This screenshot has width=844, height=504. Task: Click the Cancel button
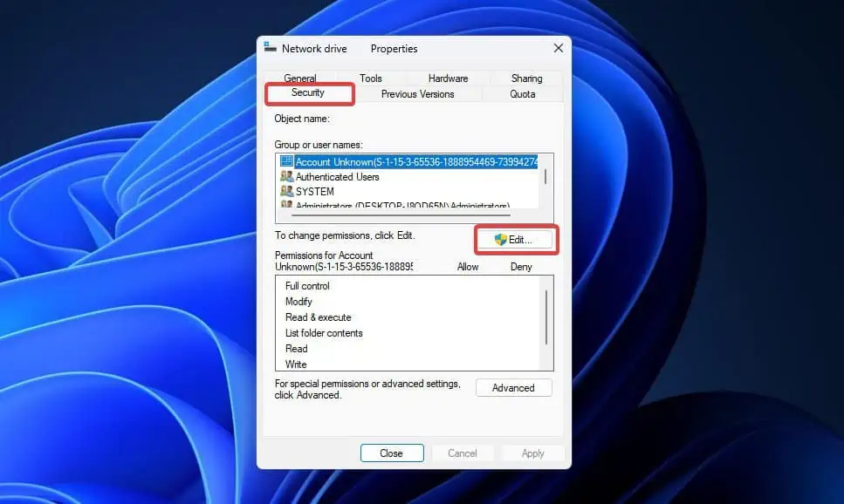coord(463,453)
